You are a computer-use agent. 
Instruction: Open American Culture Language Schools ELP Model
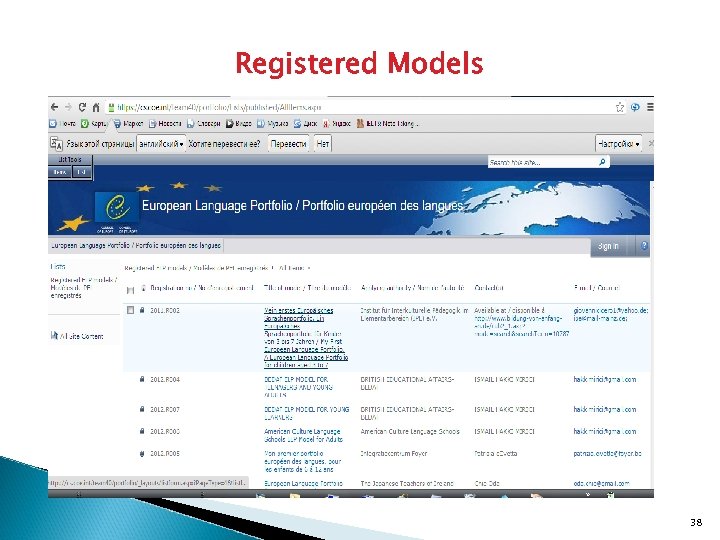[x=303, y=435]
